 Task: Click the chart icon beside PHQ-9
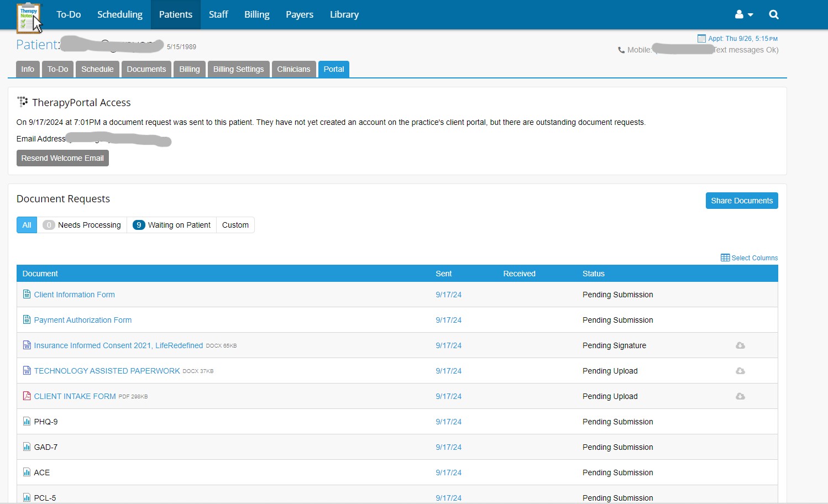(x=27, y=421)
